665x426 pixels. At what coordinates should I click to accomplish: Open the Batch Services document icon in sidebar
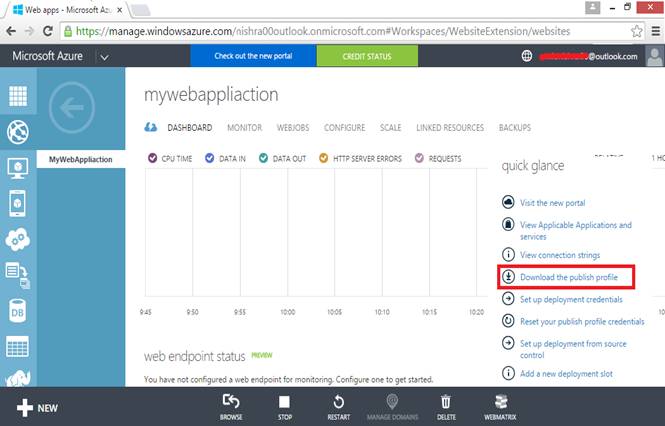coord(17,275)
